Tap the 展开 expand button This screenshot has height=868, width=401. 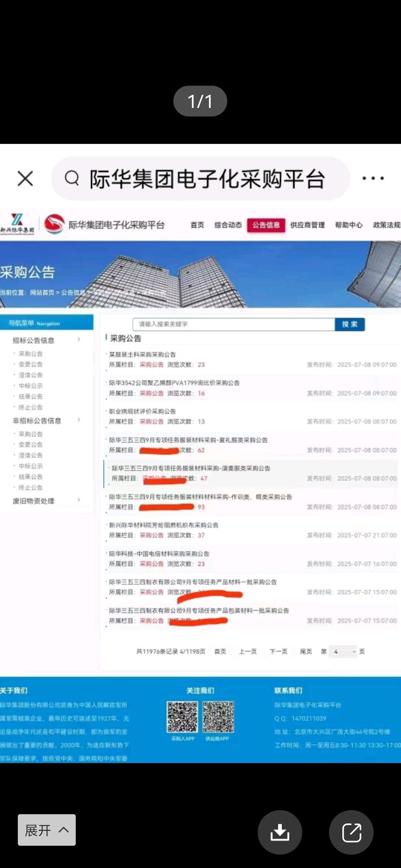[47, 830]
